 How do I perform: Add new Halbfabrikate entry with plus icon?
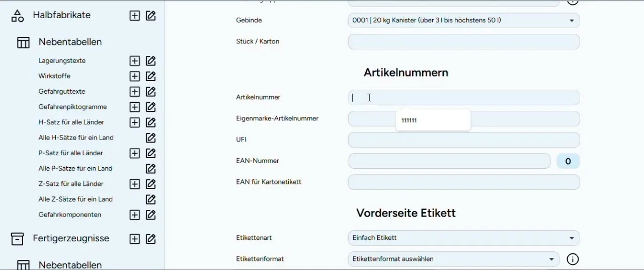coord(134,16)
